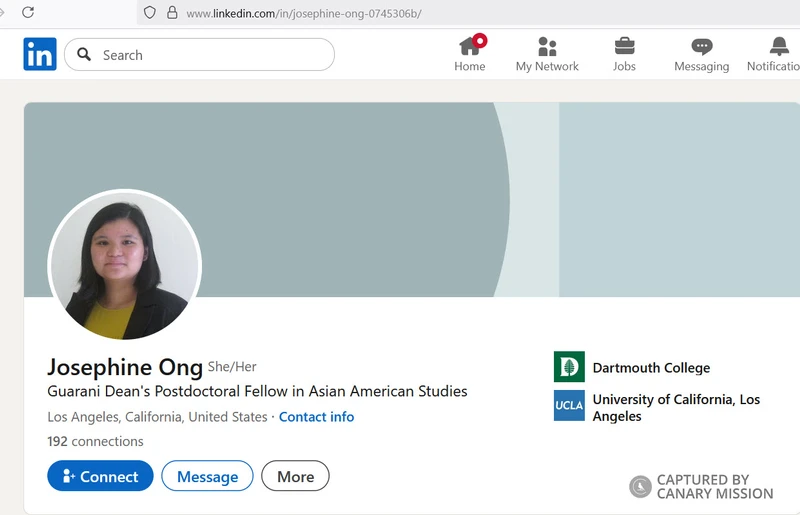This screenshot has height=515, width=800.
Task: Click the magnifier icon in the search box
Action: 85,55
